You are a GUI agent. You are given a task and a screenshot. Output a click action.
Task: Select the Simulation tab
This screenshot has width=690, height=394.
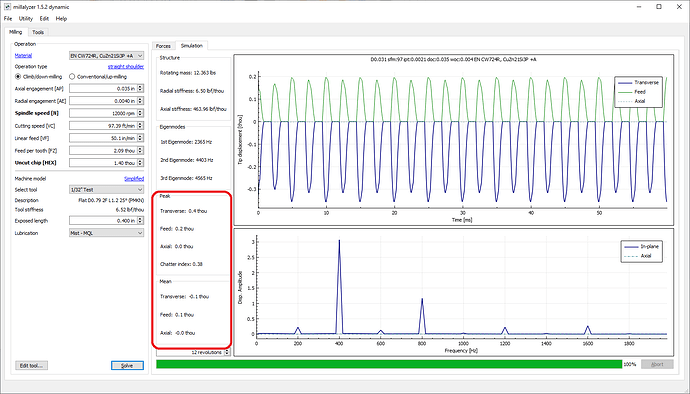[x=191, y=45]
